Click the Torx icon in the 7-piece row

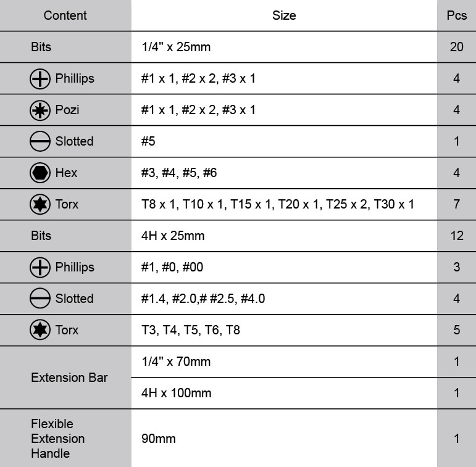[40, 205]
